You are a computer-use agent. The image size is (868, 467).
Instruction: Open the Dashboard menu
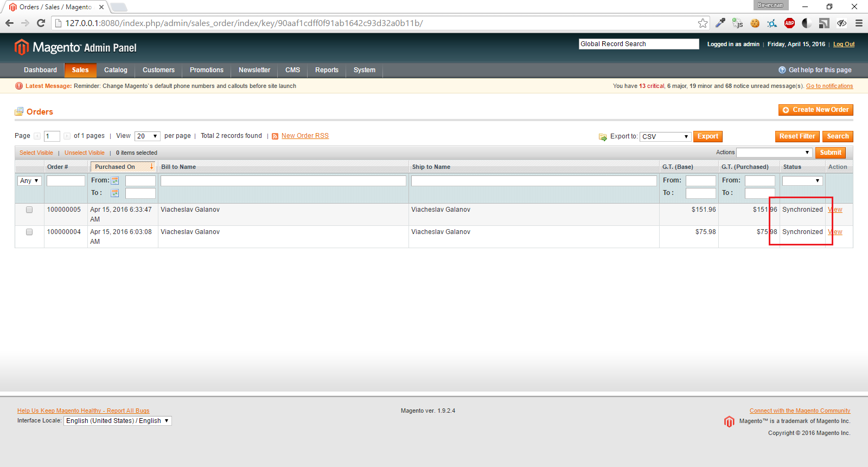pos(40,70)
